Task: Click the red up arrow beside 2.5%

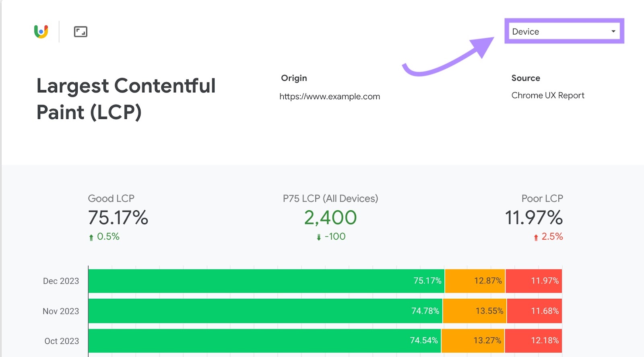Action: click(x=536, y=237)
